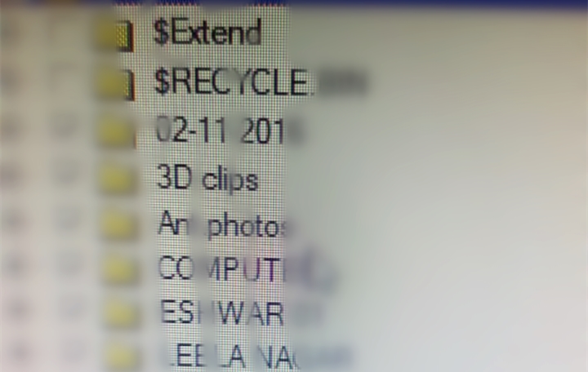Click the 3D clips folder icon

[119, 179]
